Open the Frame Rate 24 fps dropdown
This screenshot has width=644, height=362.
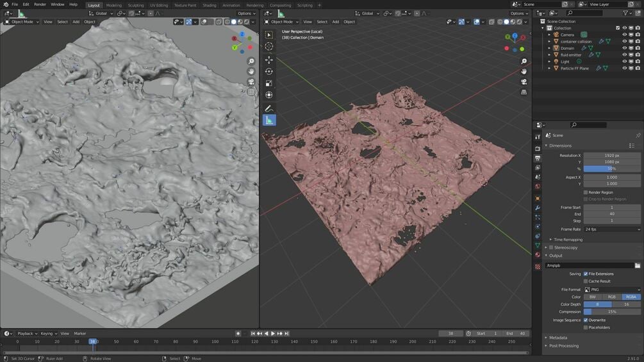pos(611,229)
